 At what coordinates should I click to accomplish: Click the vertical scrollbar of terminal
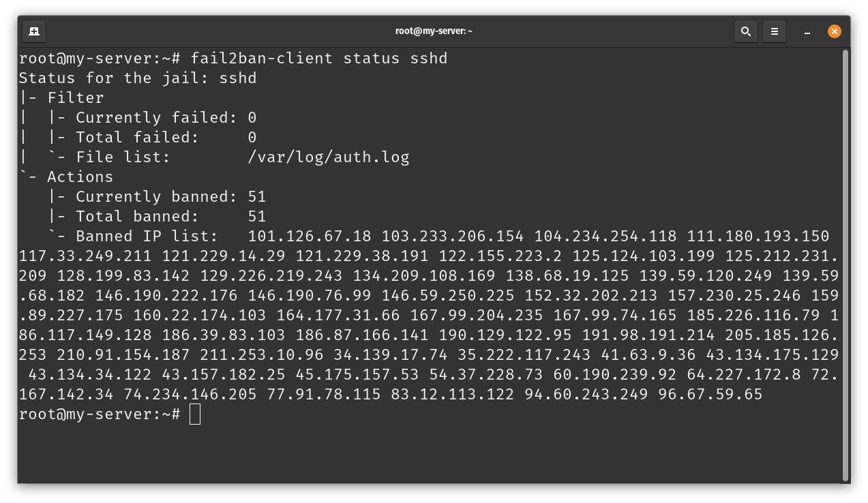[x=845, y=264]
